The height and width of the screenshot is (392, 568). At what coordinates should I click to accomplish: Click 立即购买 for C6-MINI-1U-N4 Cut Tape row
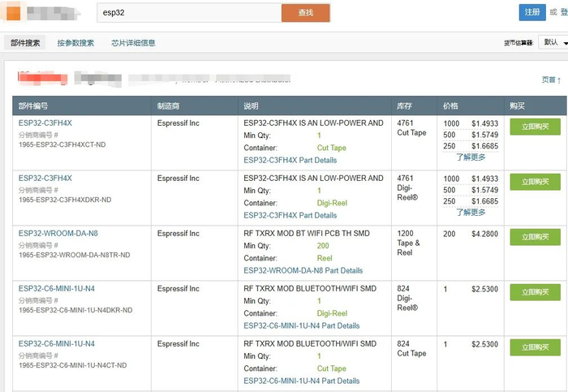click(x=535, y=347)
